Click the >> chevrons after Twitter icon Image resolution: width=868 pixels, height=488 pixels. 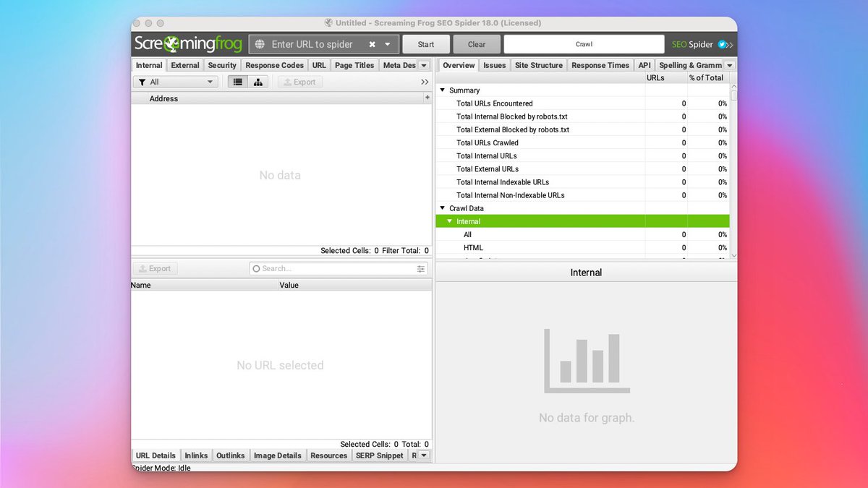click(730, 45)
